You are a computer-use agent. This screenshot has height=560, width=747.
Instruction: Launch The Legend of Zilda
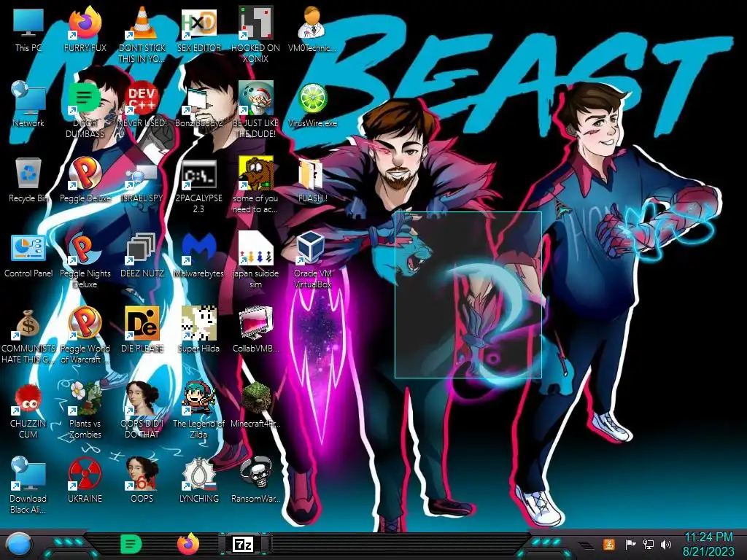(198, 411)
